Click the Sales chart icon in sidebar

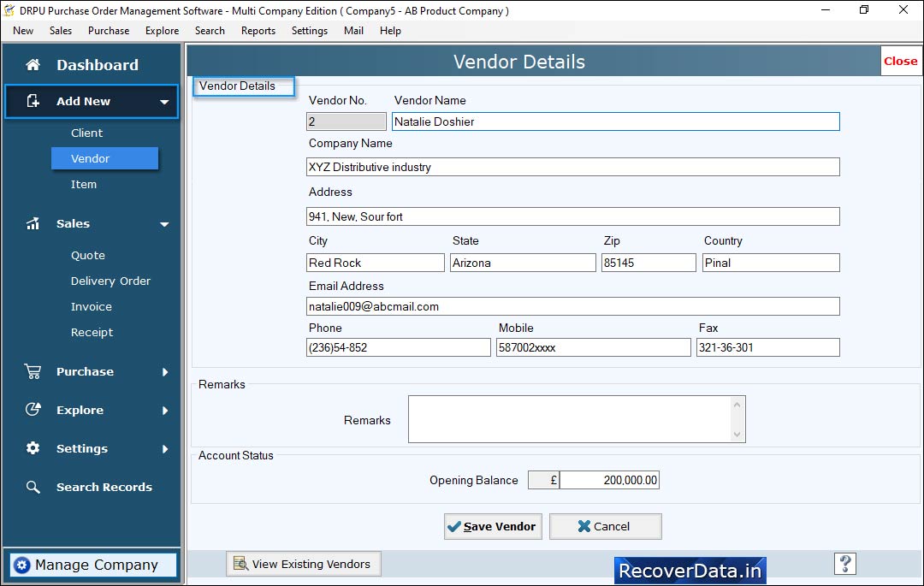[x=33, y=223]
